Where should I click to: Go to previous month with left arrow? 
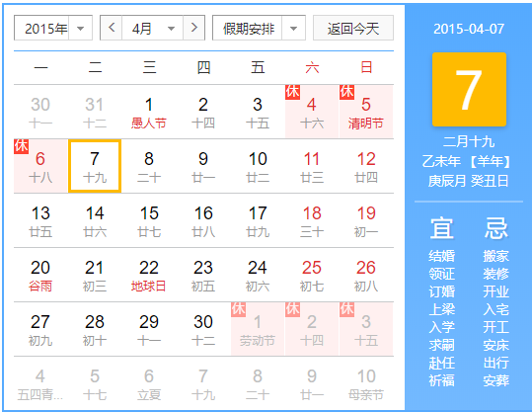112,28
